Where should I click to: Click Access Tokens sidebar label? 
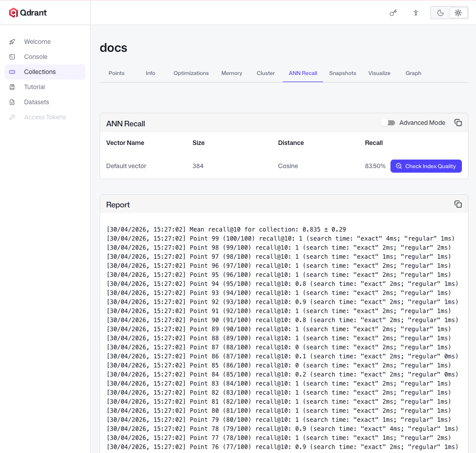click(x=45, y=117)
